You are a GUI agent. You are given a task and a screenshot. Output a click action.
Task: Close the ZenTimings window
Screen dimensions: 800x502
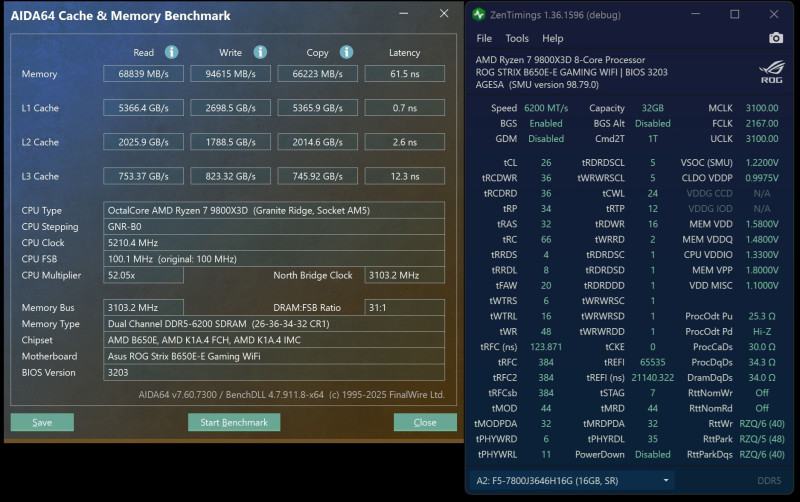point(774,14)
